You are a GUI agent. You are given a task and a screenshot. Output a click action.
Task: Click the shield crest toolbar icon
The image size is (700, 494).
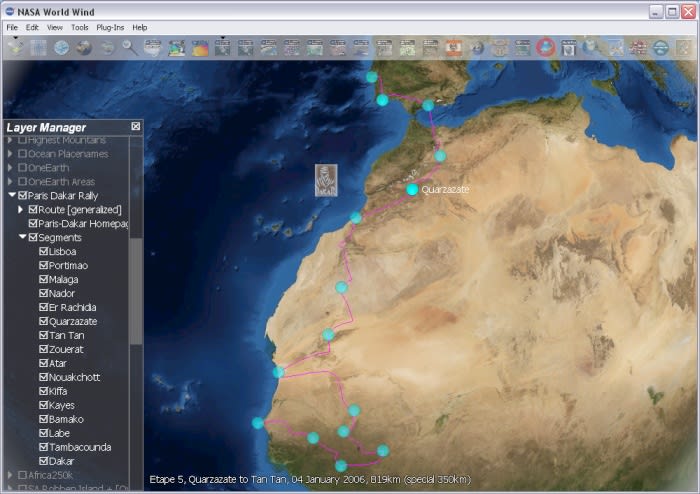tap(500, 48)
